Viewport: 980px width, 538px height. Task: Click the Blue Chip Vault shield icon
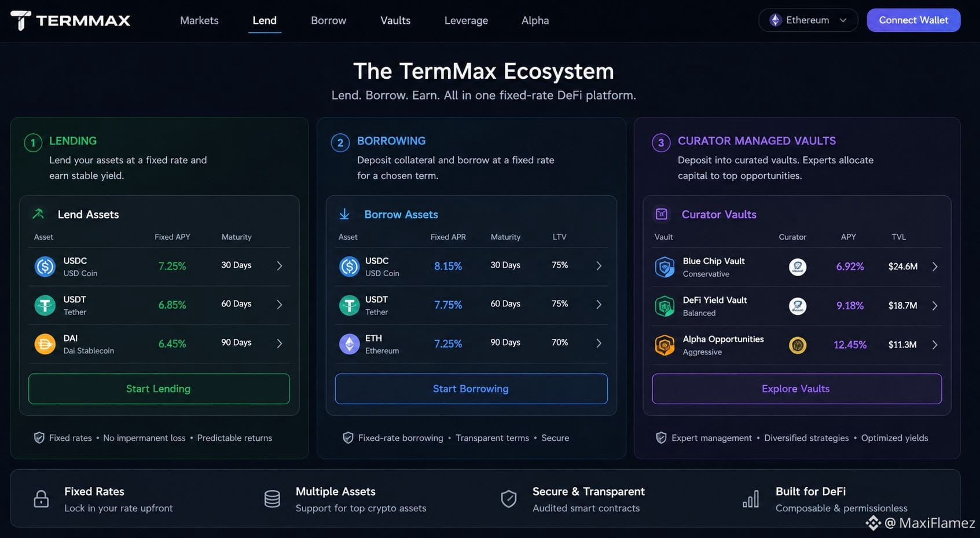point(665,267)
